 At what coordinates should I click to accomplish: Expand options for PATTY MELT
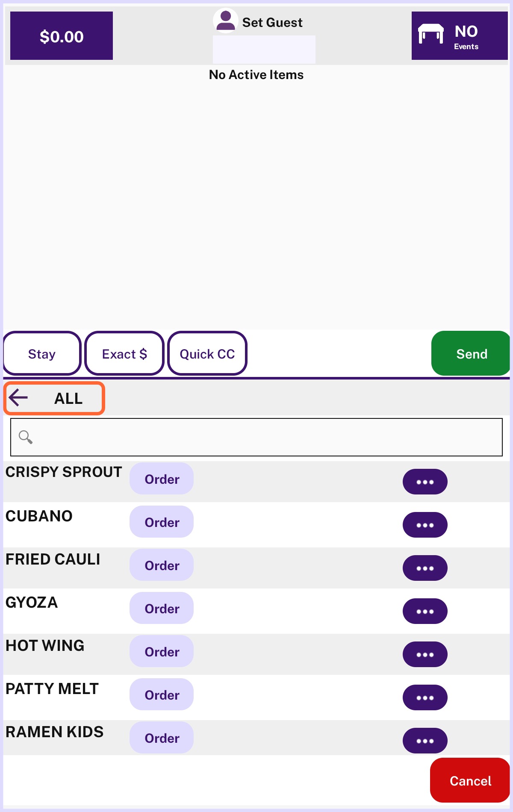tap(425, 697)
